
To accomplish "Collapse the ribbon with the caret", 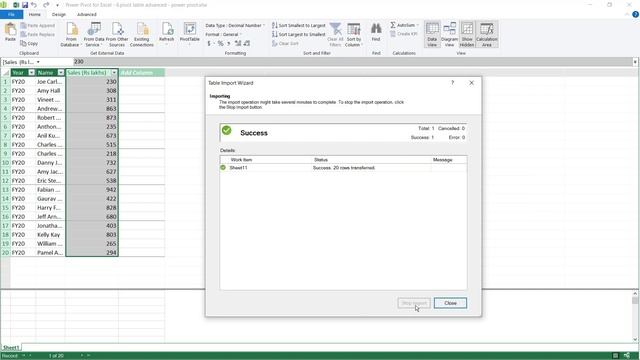I will 627,14.
